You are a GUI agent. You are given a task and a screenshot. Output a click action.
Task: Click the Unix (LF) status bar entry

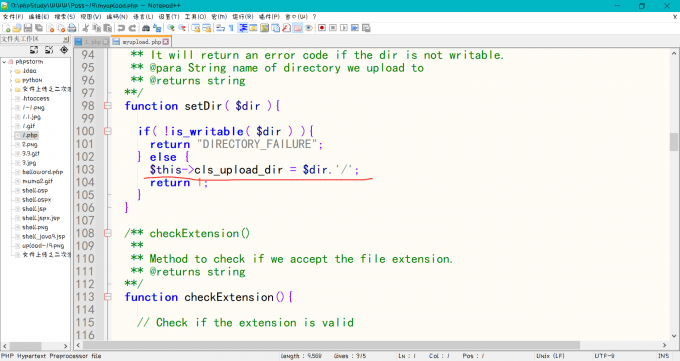[550, 356]
